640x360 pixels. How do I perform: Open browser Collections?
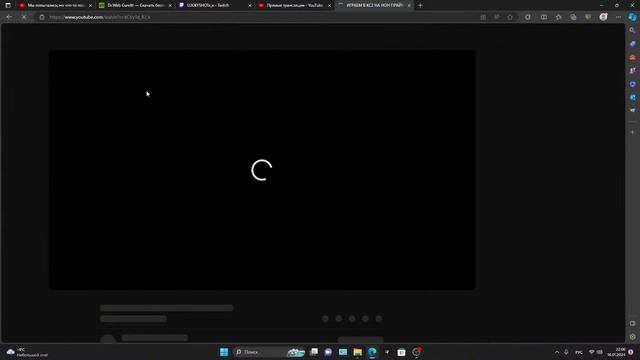click(573, 17)
